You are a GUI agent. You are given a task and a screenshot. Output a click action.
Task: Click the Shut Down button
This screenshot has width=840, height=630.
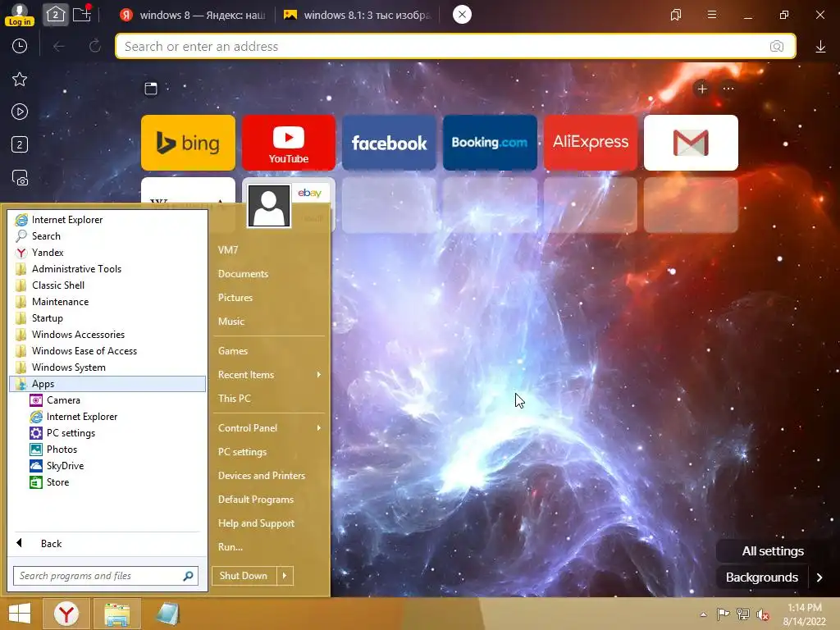coord(244,576)
